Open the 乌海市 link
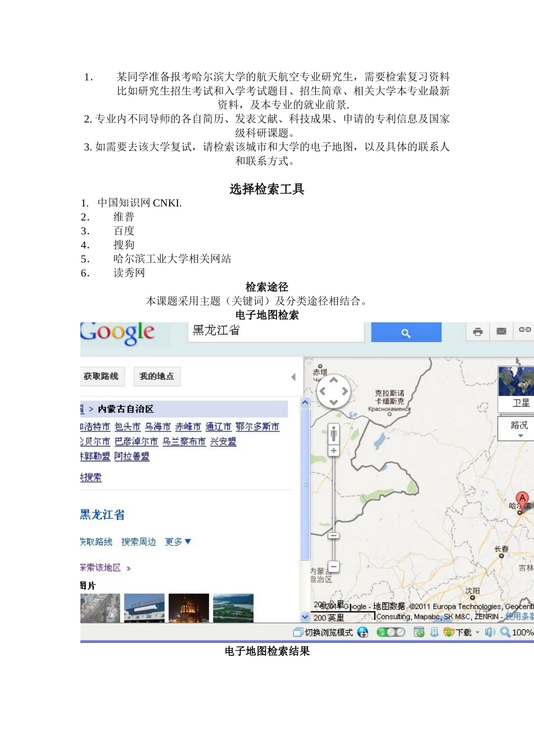The image size is (534, 756). point(157,427)
